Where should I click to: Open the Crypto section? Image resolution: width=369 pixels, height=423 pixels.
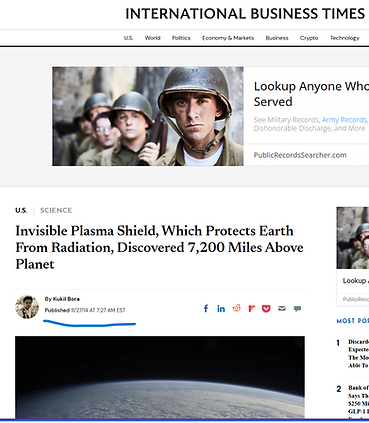(x=309, y=38)
